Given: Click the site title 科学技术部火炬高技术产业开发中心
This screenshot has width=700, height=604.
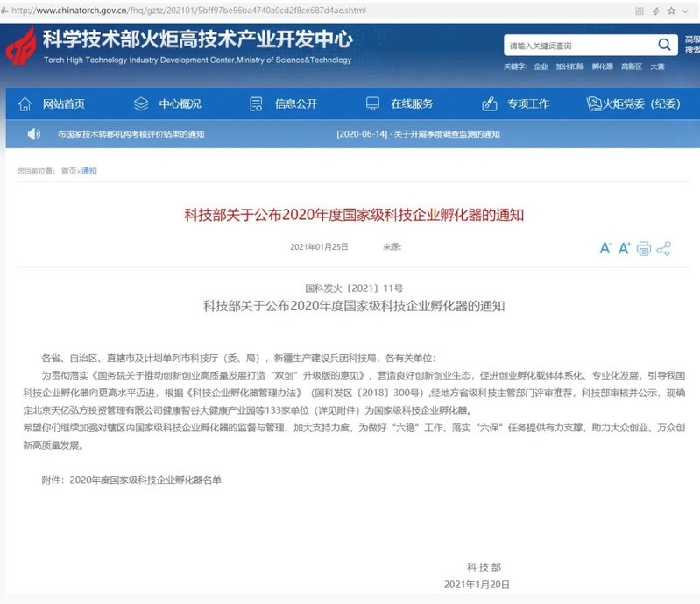Looking at the screenshot, I should coord(198,39).
